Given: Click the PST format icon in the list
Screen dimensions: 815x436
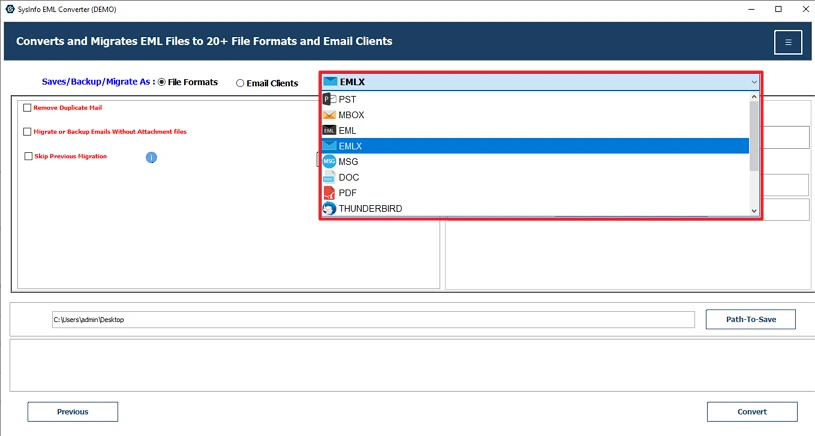Looking at the screenshot, I should coord(329,99).
